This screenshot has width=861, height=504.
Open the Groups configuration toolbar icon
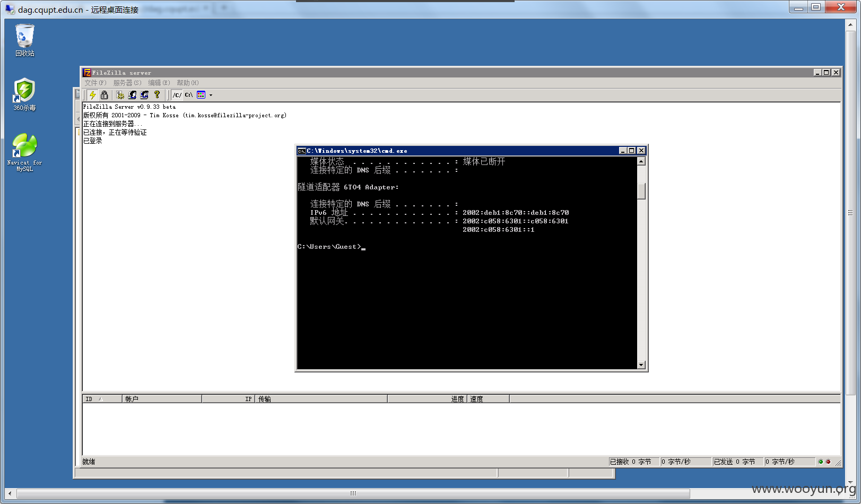[x=144, y=95]
